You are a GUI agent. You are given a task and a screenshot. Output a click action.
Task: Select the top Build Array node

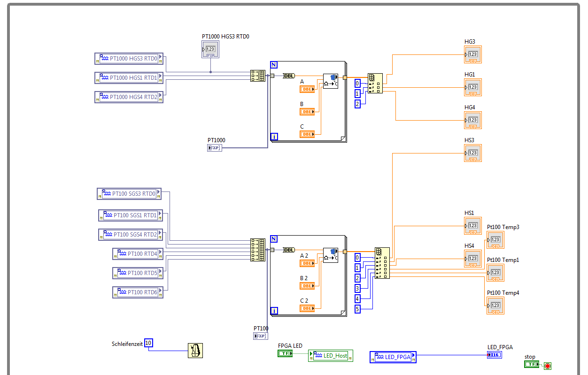(257, 76)
